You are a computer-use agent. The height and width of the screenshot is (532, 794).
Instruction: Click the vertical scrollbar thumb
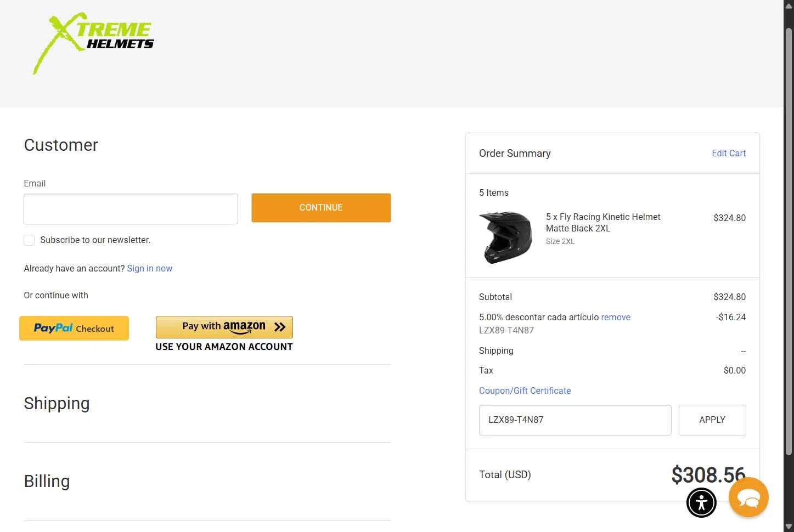789,241
